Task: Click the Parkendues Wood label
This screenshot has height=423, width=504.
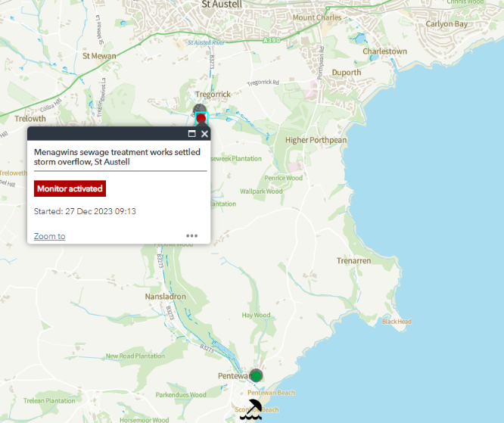Action: (181, 395)
